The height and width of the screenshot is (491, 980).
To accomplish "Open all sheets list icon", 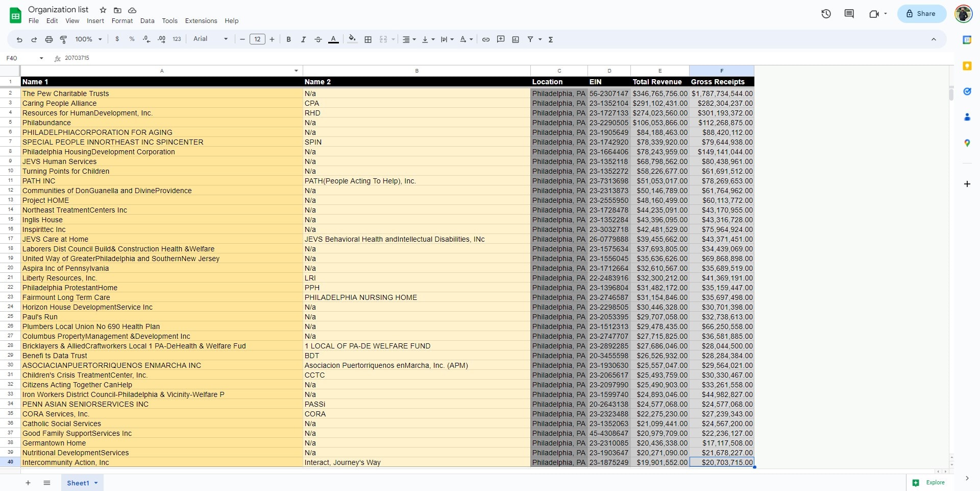I will pos(47,483).
